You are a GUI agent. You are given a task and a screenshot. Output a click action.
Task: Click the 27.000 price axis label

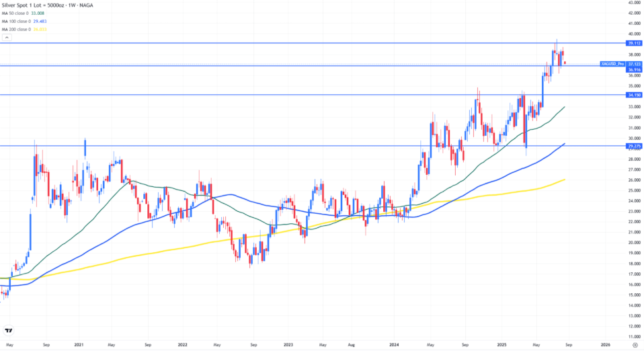pyautogui.click(x=634, y=169)
